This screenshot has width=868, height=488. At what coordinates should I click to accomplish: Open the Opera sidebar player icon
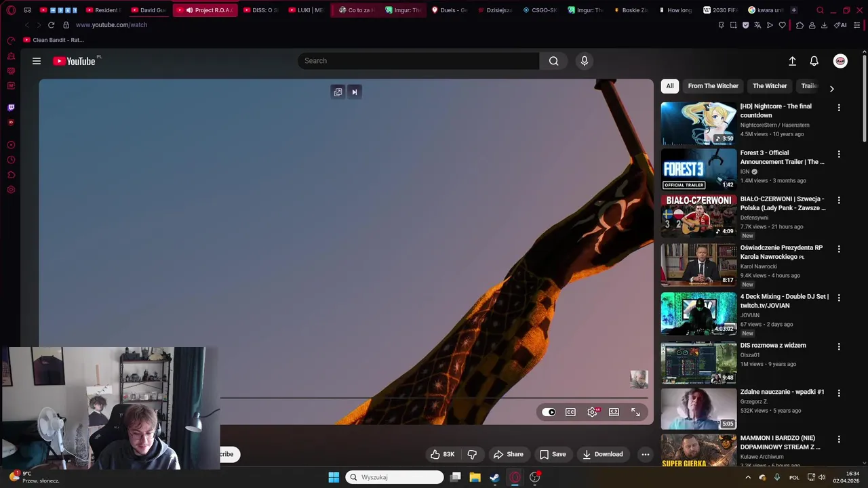[x=11, y=145]
